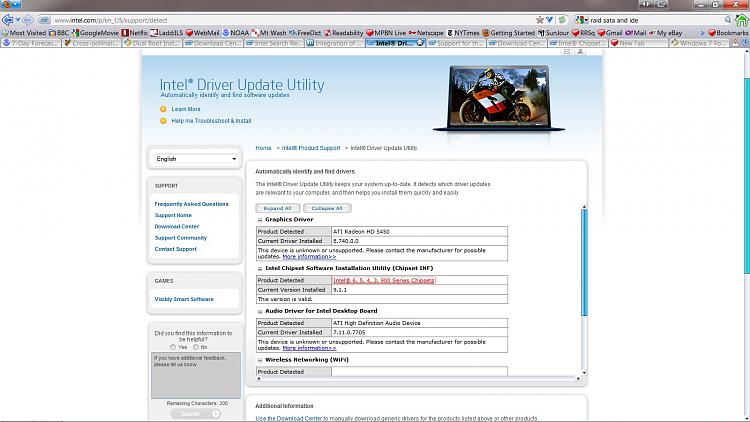Open the back history dropdown arrow

(x=18, y=20)
